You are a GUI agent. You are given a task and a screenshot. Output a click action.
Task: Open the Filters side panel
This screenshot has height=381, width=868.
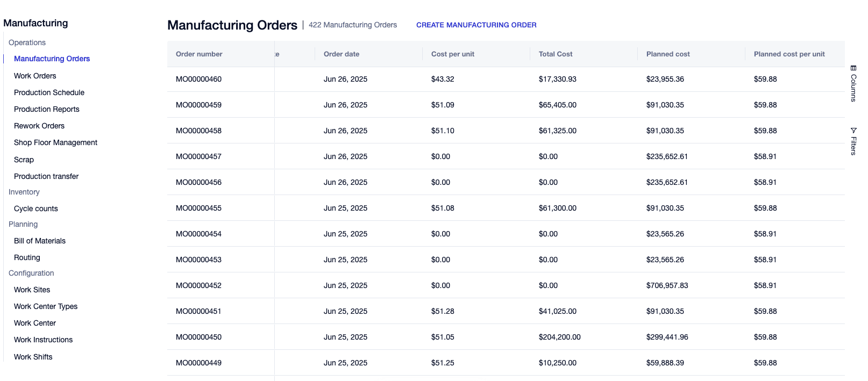853,141
